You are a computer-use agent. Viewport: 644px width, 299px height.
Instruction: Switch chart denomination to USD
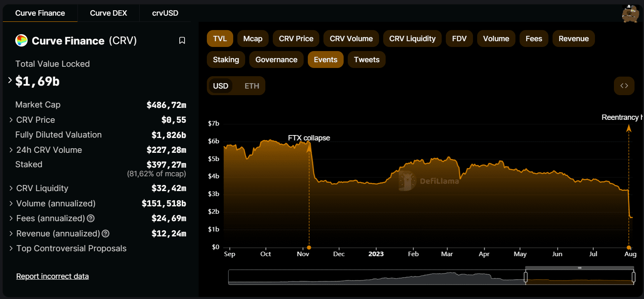221,86
